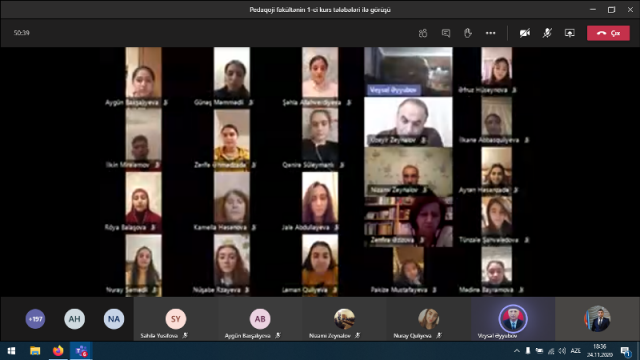Select the NA participant avatar
The width and height of the screenshot is (640, 360).
click(x=113, y=319)
